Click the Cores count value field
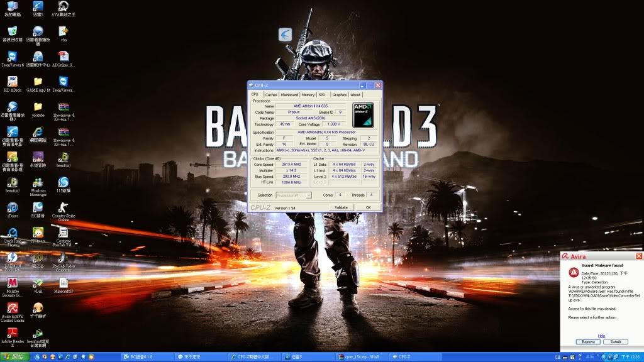644x362 pixels. (x=340, y=195)
